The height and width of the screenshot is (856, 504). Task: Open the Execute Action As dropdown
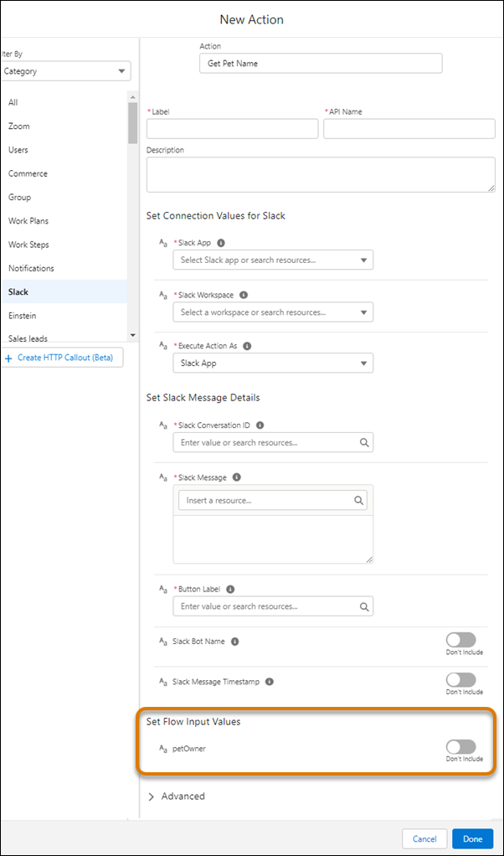point(273,363)
